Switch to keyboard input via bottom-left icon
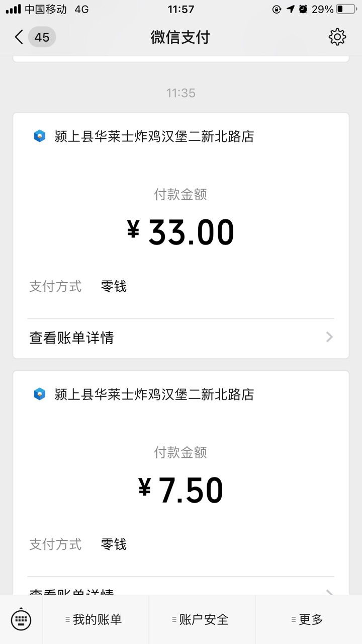This screenshot has height=644, width=362. [21, 619]
